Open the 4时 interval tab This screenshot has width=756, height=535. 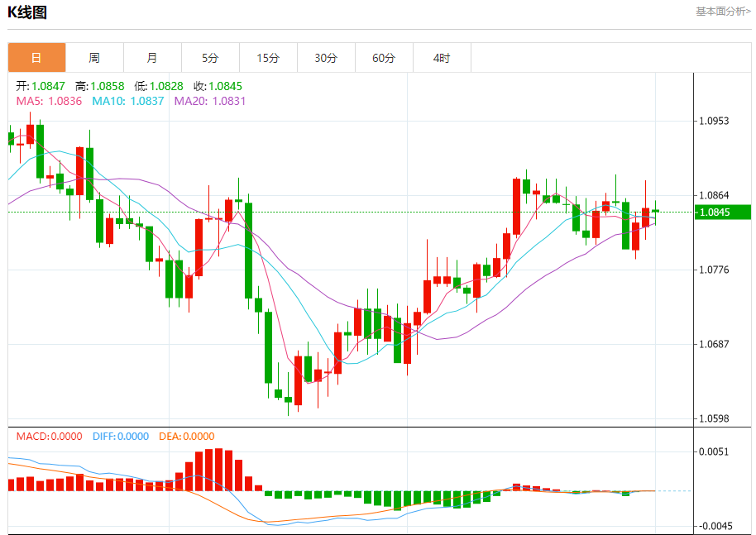click(x=442, y=58)
